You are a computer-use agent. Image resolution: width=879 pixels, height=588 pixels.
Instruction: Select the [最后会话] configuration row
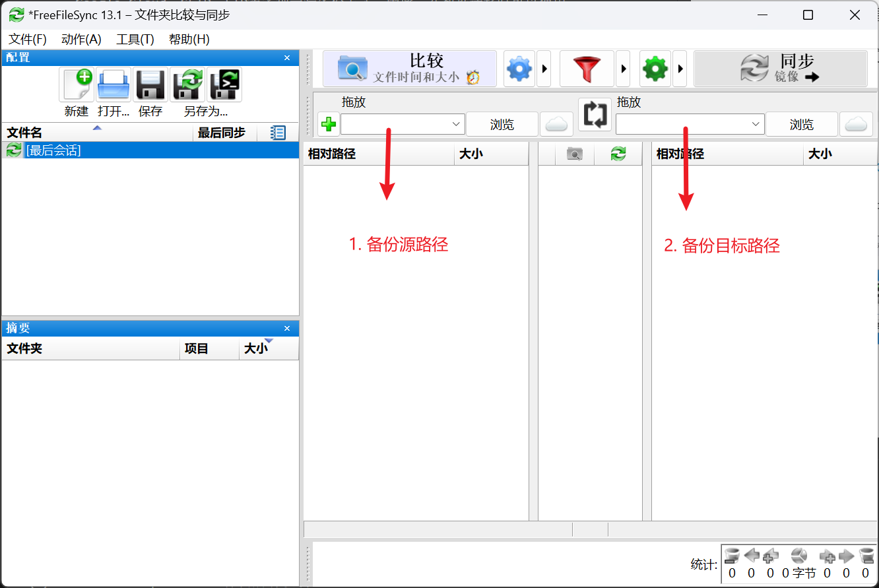[x=150, y=150]
